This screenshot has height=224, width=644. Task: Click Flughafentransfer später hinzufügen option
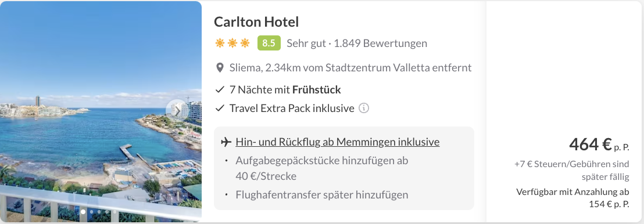click(322, 194)
